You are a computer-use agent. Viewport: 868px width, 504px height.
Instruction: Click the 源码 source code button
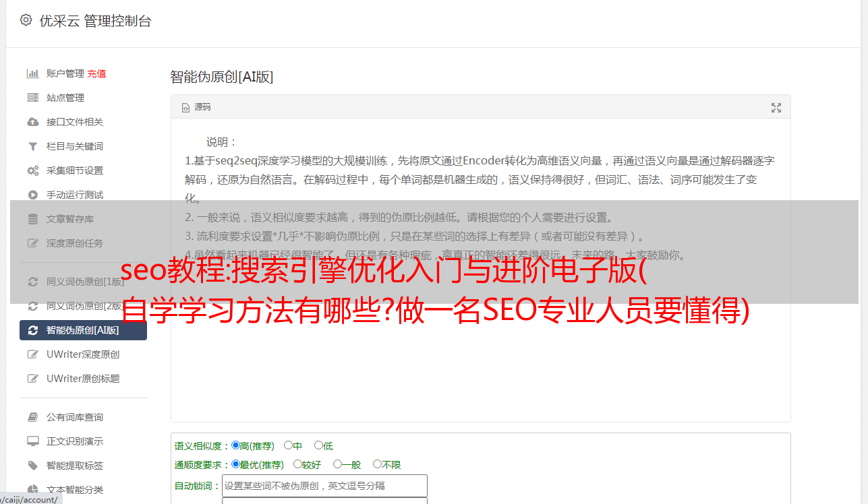point(196,107)
